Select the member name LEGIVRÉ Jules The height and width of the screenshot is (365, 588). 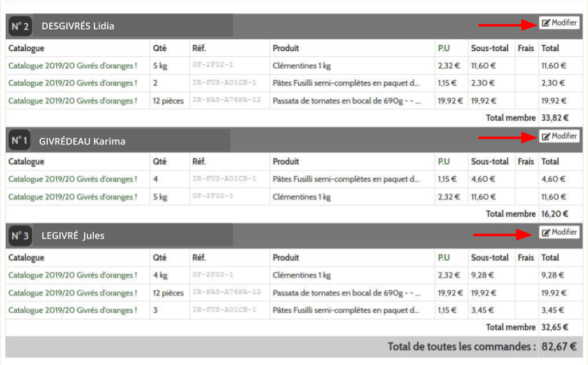(73, 236)
